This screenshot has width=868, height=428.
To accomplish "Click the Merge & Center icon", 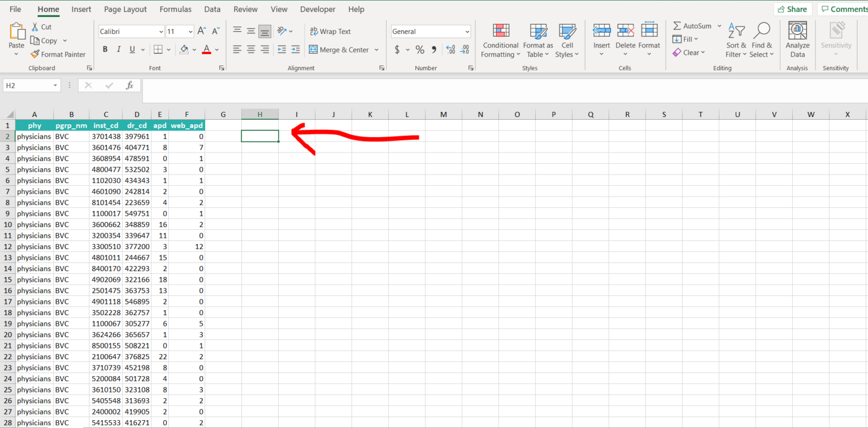I will 313,50.
